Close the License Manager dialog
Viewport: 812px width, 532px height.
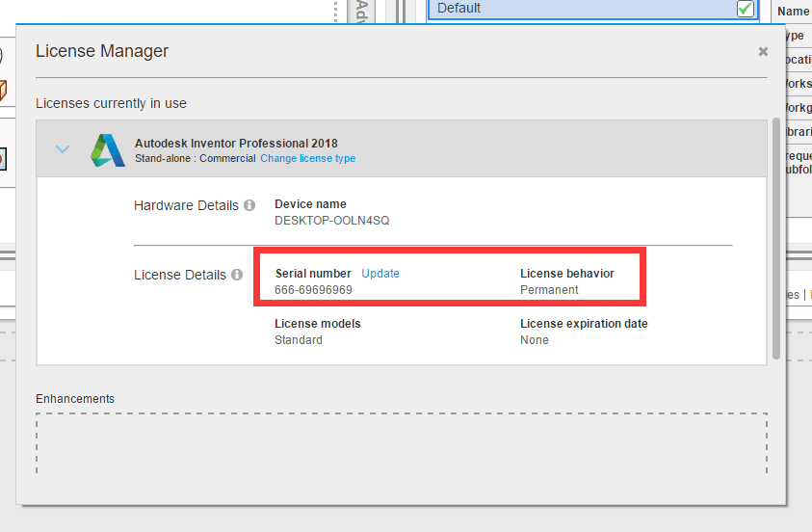pyautogui.click(x=763, y=51)
